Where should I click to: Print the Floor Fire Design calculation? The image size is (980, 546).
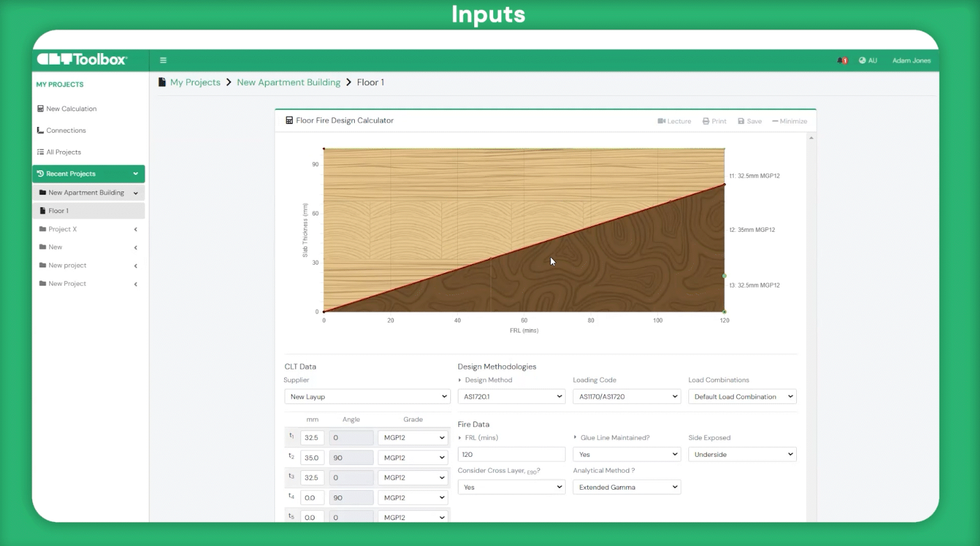coord(714,121)
